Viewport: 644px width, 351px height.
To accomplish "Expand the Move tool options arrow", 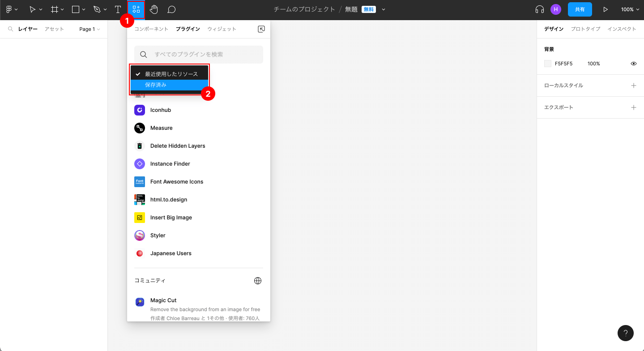I will [41, 9].
